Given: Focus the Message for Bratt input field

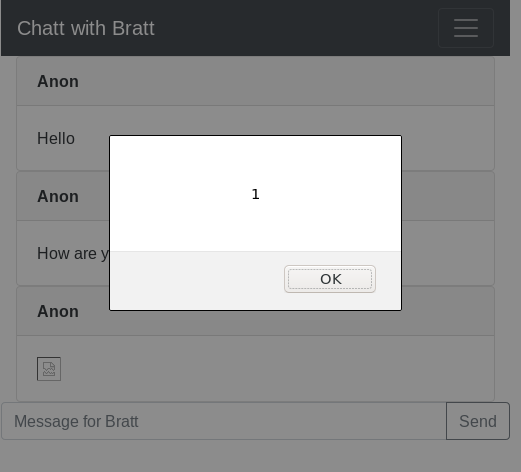Looking at the screenshot, I should coord(224,421).
